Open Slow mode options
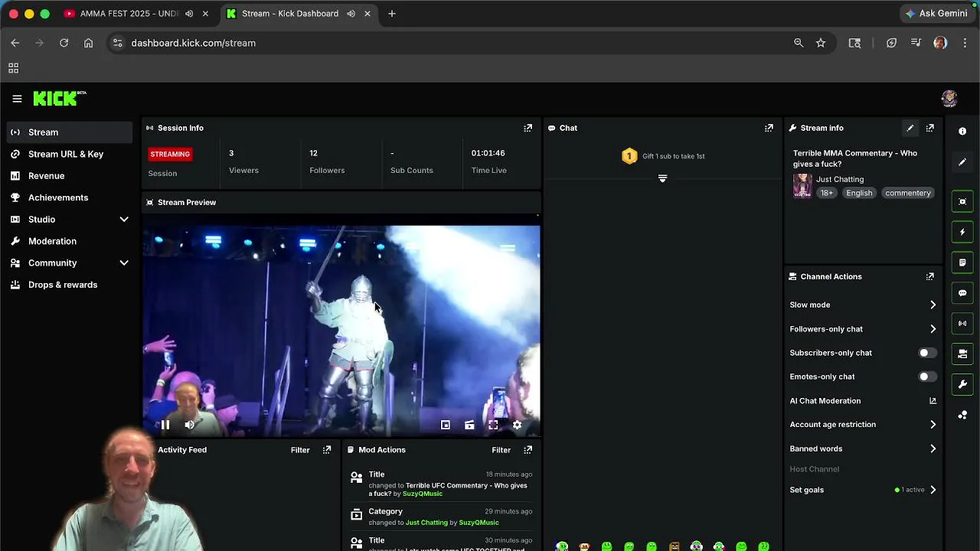The width and height of the screenshot is (980, 551). tap(864, 305)
